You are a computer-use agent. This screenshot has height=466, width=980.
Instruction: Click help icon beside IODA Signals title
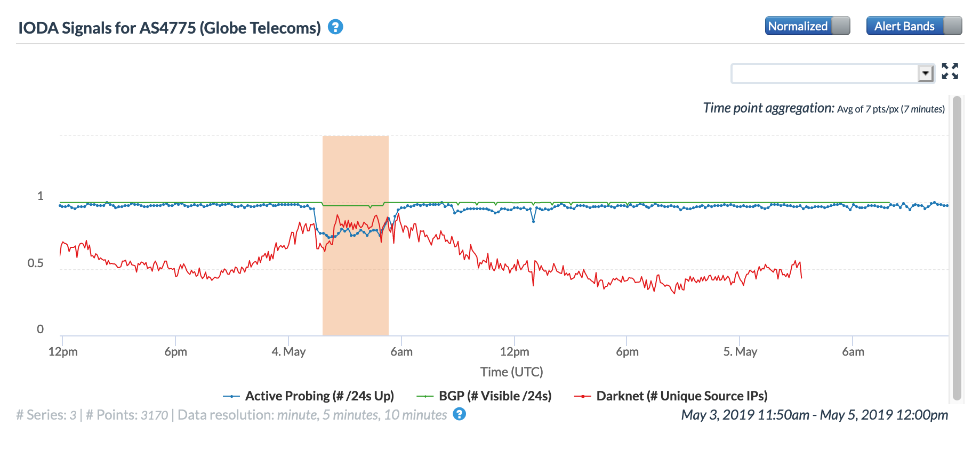(x=335, y=27)
